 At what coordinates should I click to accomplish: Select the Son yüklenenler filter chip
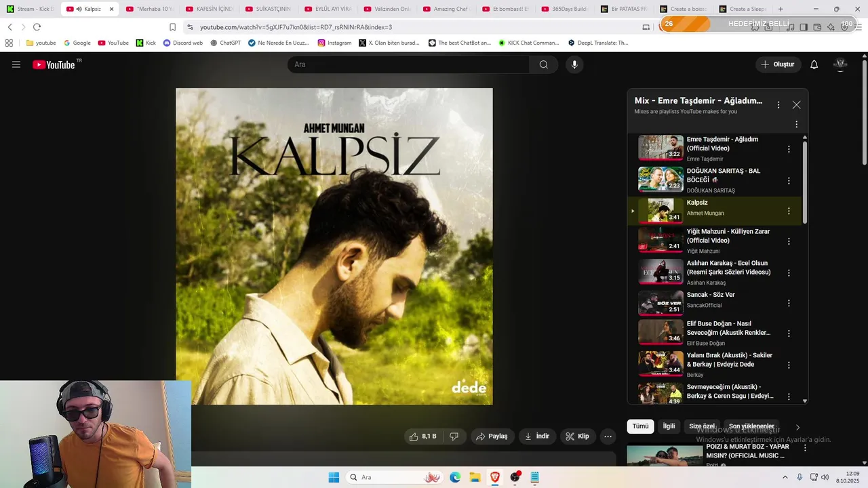click(751, 426)
